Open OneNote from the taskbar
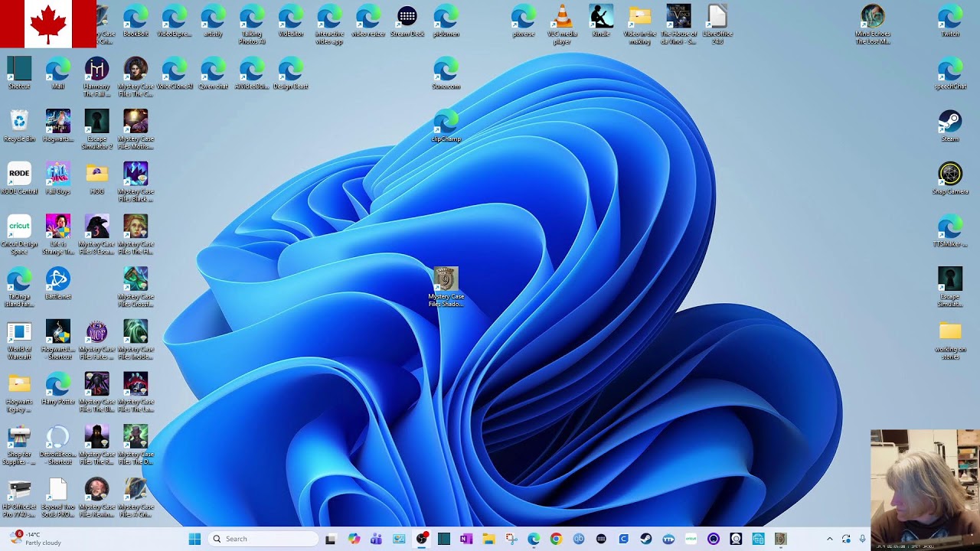980x551 pixels. pos(466,539)
